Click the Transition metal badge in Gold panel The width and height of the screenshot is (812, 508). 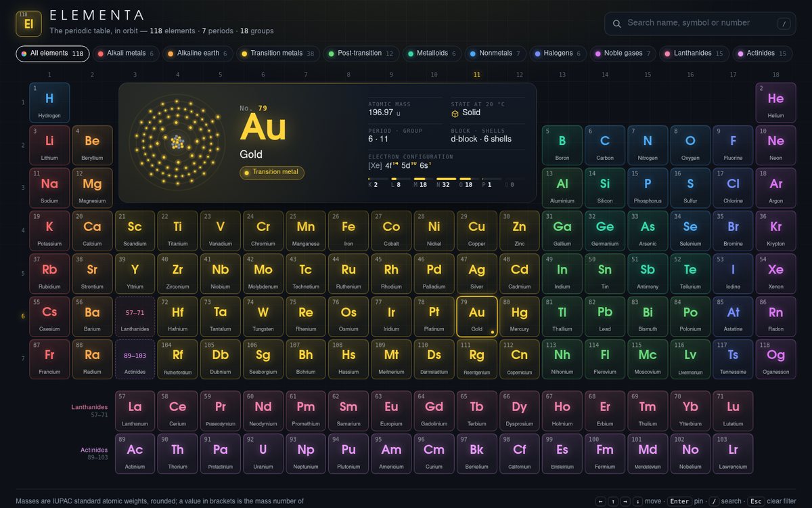[x=272, y=172]
